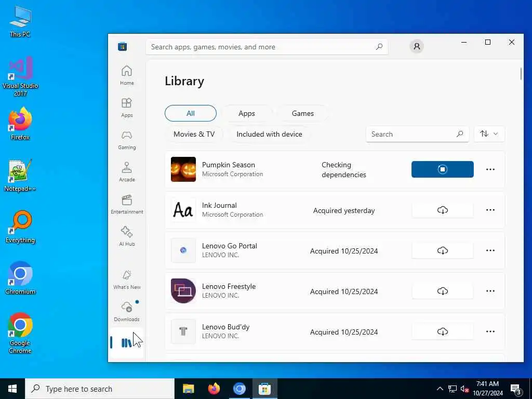Viewport: 532px width, 399px height.
Task: Select the Library icon in sidebar
Action: click(127, 343)
